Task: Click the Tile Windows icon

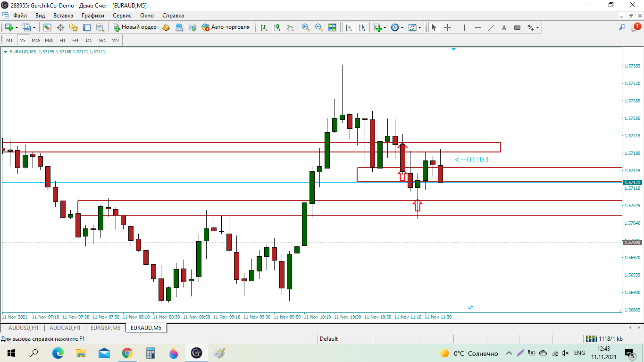Action: (332, 27)
